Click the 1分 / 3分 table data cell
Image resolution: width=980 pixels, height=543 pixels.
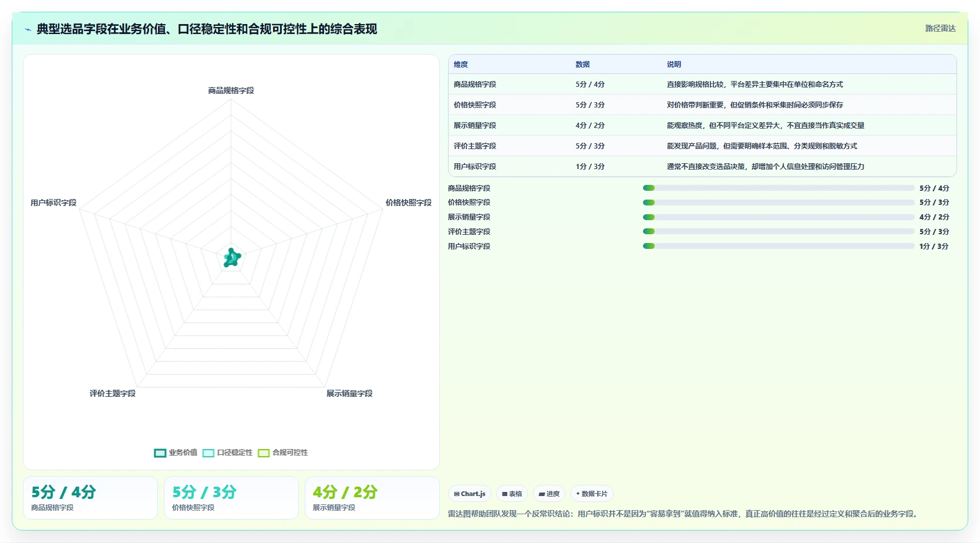click(x=590, y=167)
